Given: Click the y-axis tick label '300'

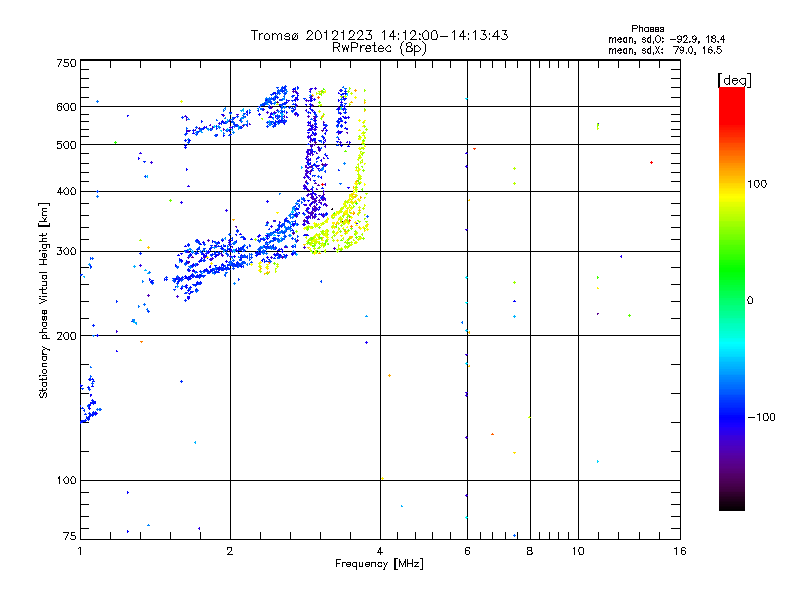Looking at the screenshot, I should 66,252.
